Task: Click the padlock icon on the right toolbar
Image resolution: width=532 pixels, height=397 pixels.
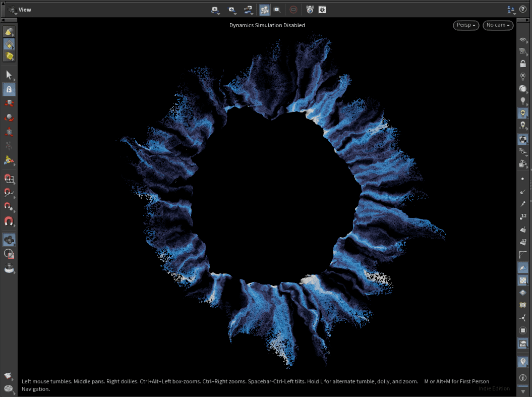Action: [x=523, y=63]
